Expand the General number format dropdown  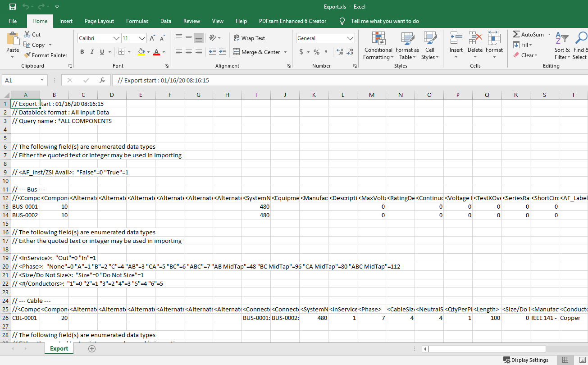[350, 38]
